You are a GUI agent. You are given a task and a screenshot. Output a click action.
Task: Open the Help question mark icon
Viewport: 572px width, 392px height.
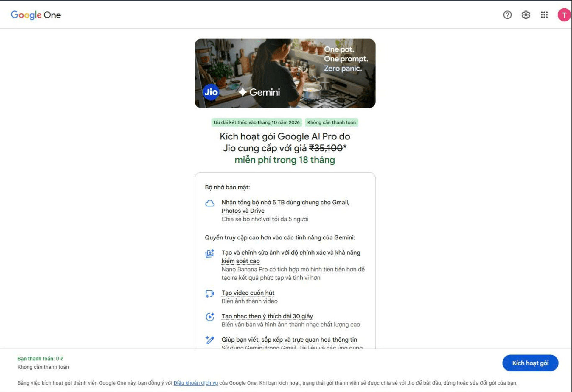[x=507, y=15]
